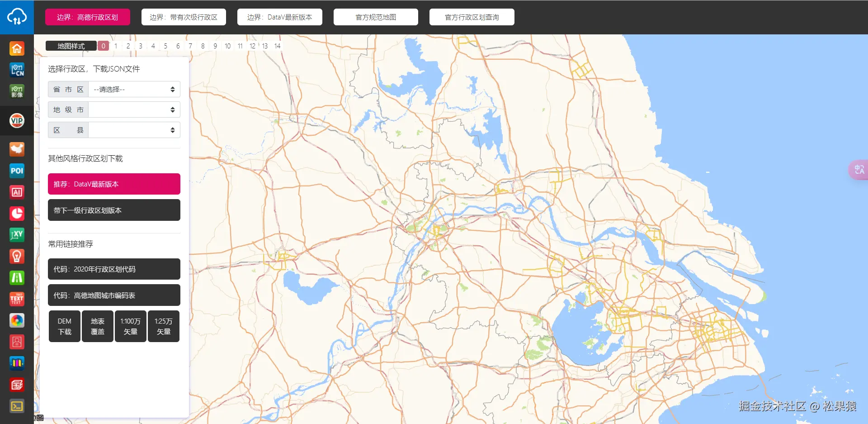Click the orange light bulb icon
Screen dimensions: 868x424
[x=17, y=256]
